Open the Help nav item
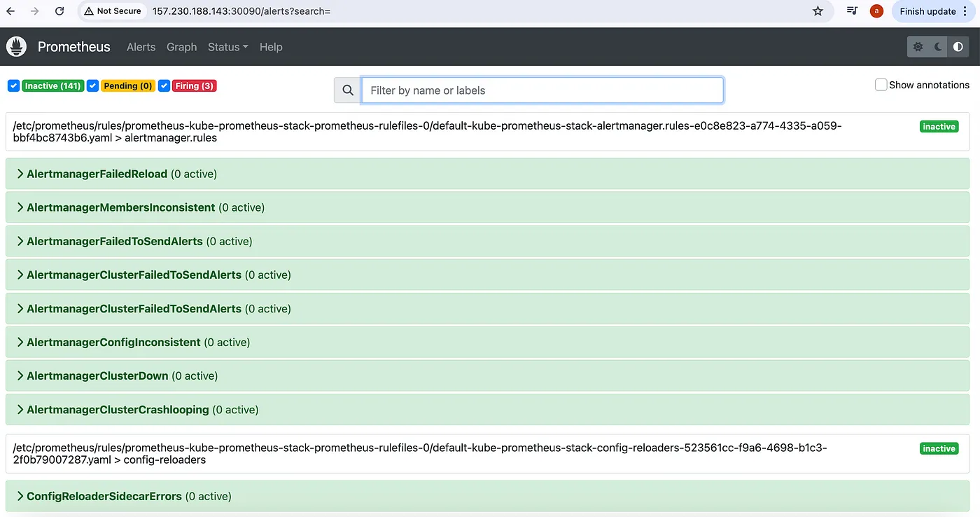Viewport: 980px width, 517px height. pyautogui.click(x=271, y=47)
